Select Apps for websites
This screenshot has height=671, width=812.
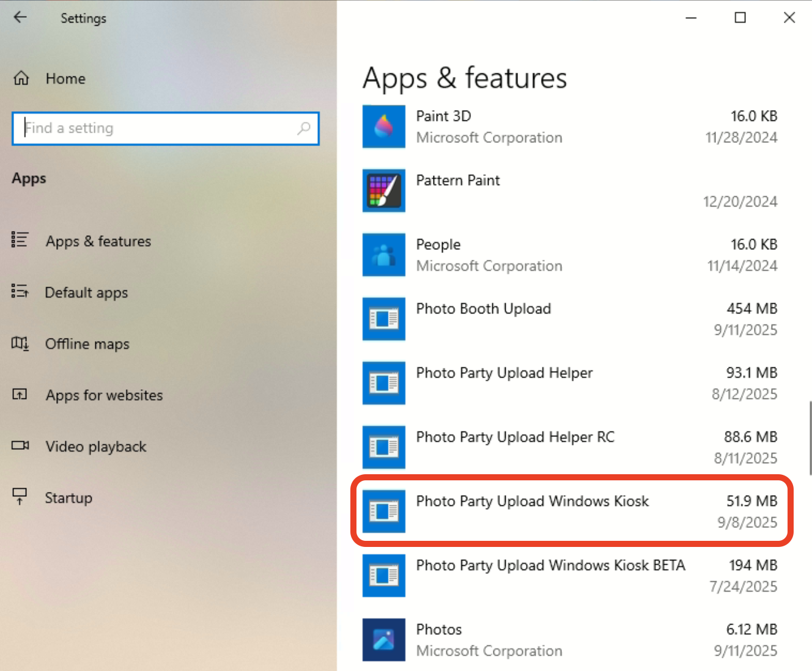(104, 395)
